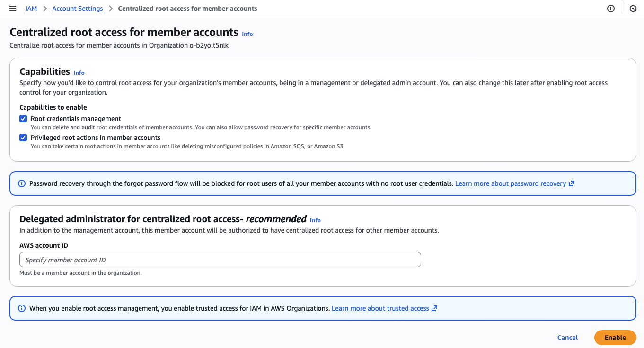Open the hamburger navigation menu
644x348 pixels.
tap(13, 9)
